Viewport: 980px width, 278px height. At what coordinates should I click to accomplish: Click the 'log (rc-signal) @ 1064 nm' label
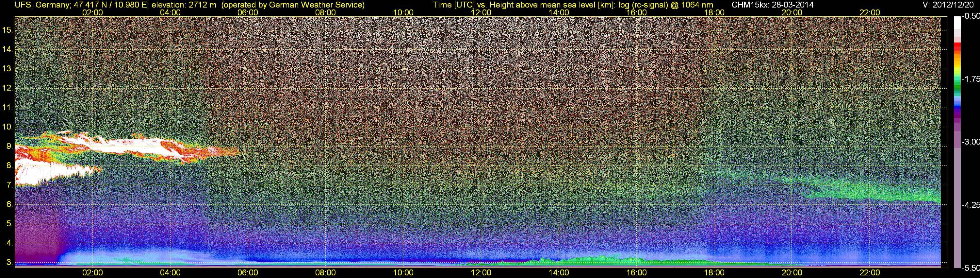tap(665, 5)
